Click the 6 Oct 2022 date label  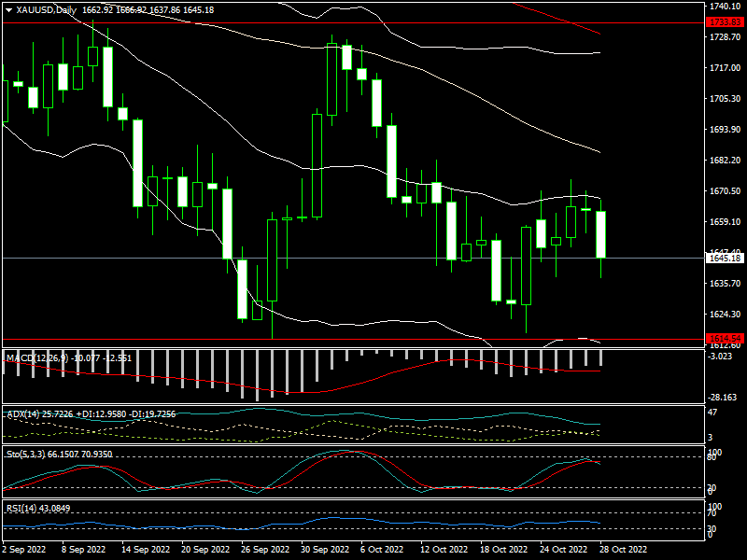tap(379, 552)
